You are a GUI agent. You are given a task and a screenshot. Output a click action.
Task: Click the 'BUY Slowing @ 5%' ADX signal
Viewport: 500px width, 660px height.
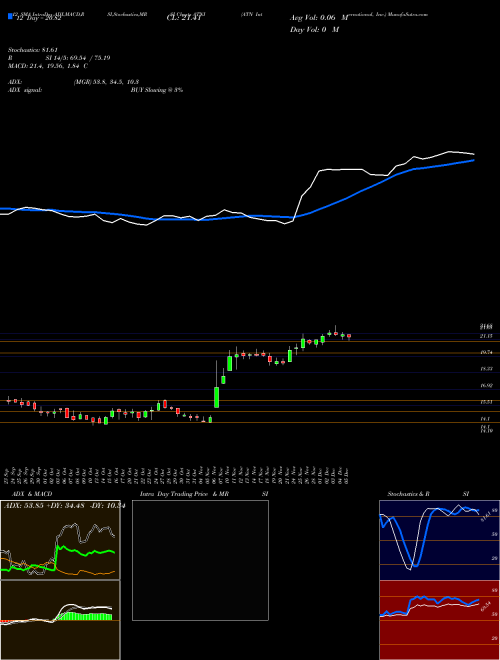(157, 90)
